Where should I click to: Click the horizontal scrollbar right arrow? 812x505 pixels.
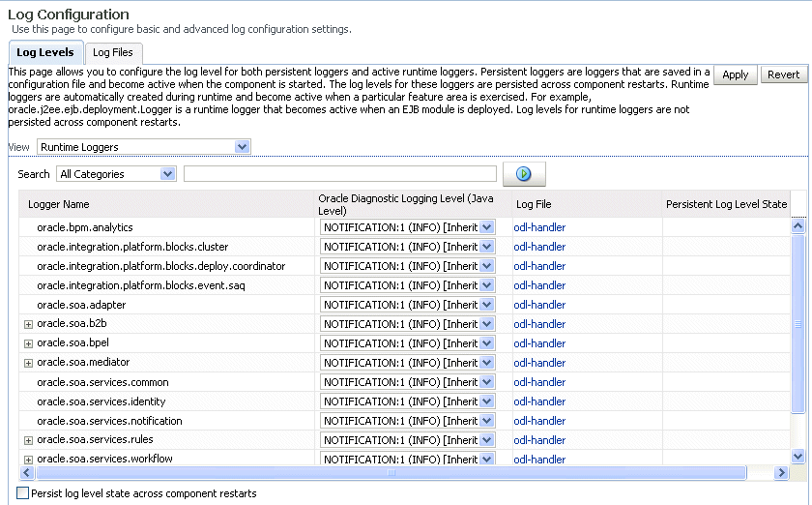(x=781, y=473)
